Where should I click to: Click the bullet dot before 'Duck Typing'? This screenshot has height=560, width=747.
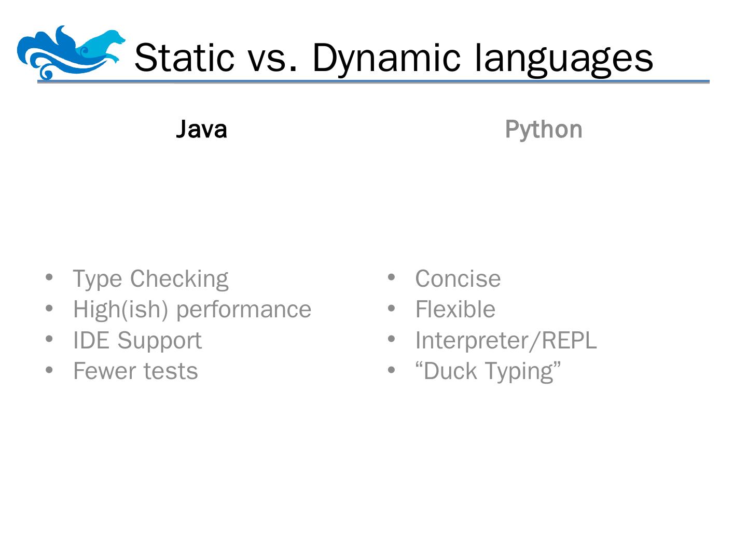click(x=392, y=370)
